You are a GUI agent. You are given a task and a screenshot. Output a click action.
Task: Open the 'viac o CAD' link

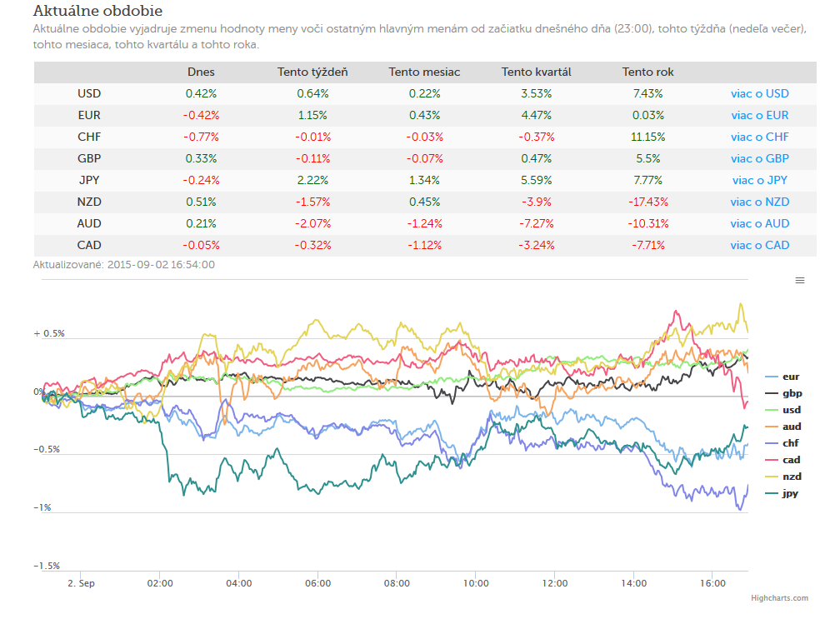[x=760, y=245]
